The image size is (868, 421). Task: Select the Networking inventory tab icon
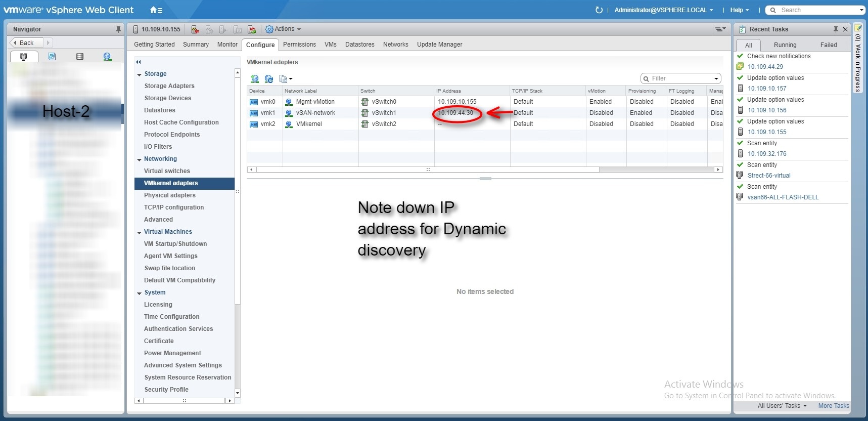coord(107,57)
